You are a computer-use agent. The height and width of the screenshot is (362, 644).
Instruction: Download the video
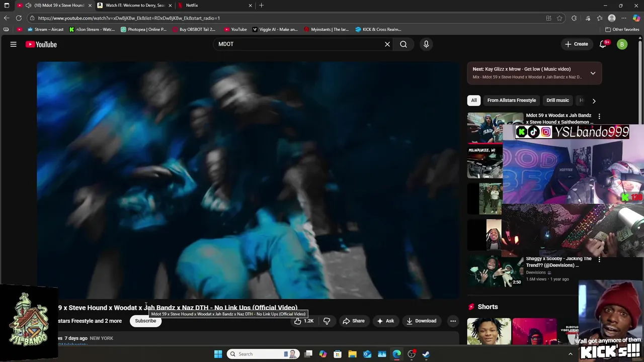point(421,321)
